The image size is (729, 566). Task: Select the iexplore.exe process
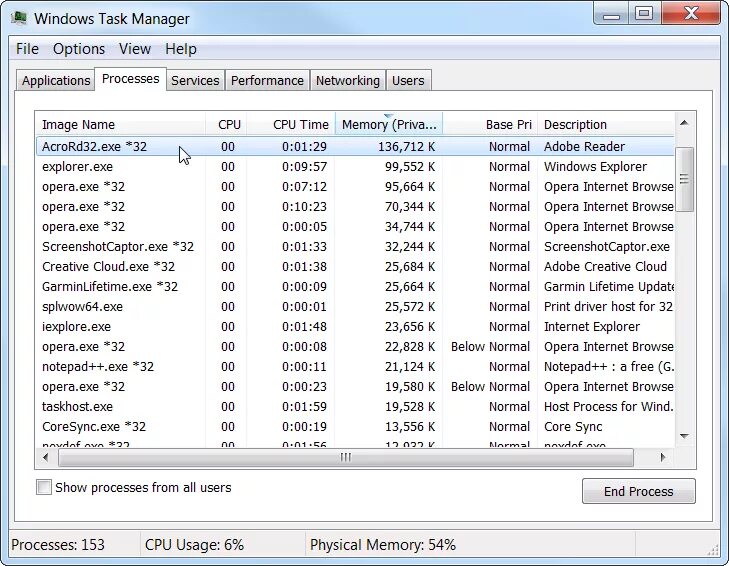[355, 326]
